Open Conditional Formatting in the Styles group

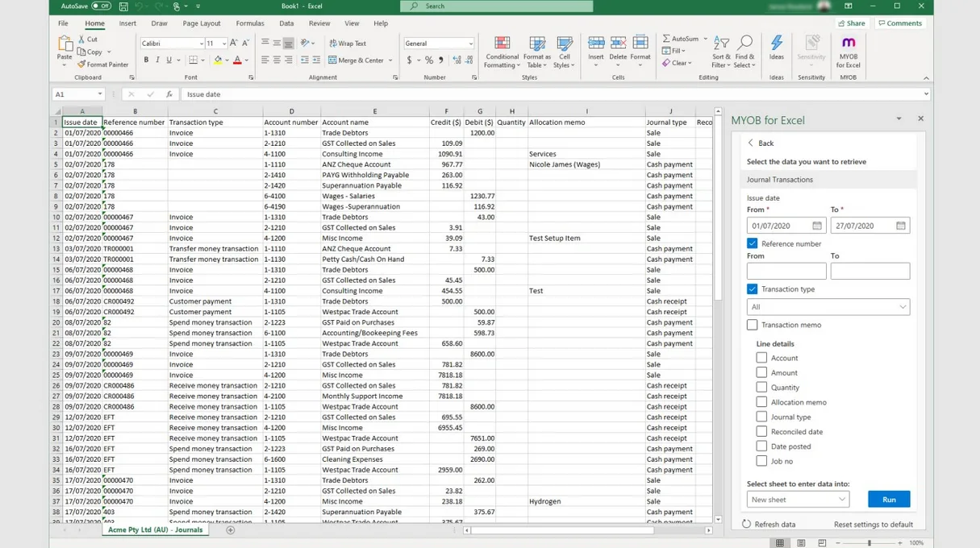502,50
